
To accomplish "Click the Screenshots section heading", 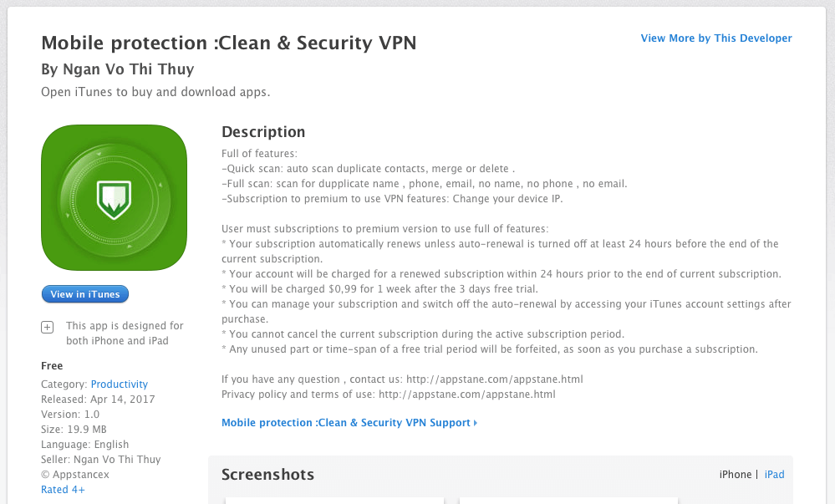I will point(267,475).
